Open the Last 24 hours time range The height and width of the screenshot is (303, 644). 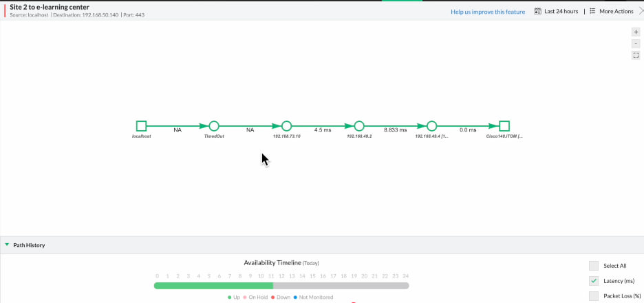(556, 12)
